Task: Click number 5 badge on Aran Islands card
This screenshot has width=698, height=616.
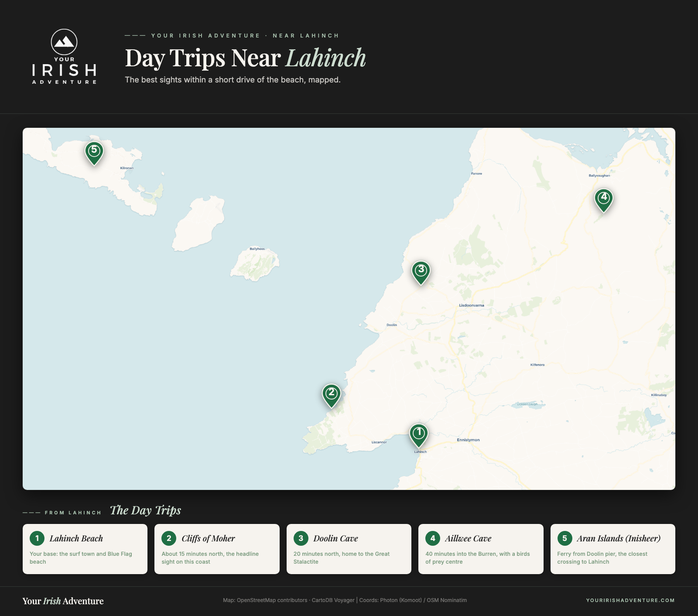Action: coord(565,538)
